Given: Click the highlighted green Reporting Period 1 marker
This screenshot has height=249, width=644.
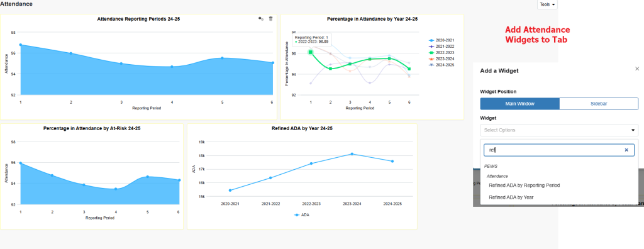Looking at the screenshot, I should coord(311,52).
